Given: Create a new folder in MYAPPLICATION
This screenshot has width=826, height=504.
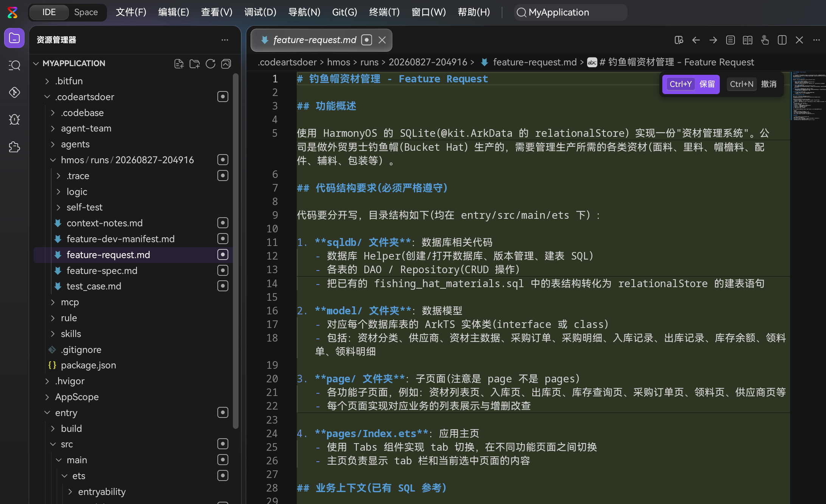Looking at the screenshot, I should pos(195,63).
